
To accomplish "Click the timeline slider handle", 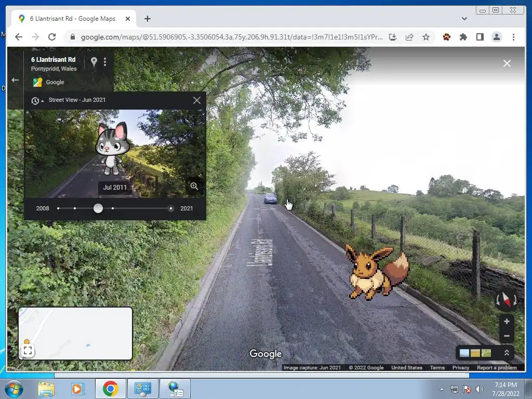I will [98, 208].
